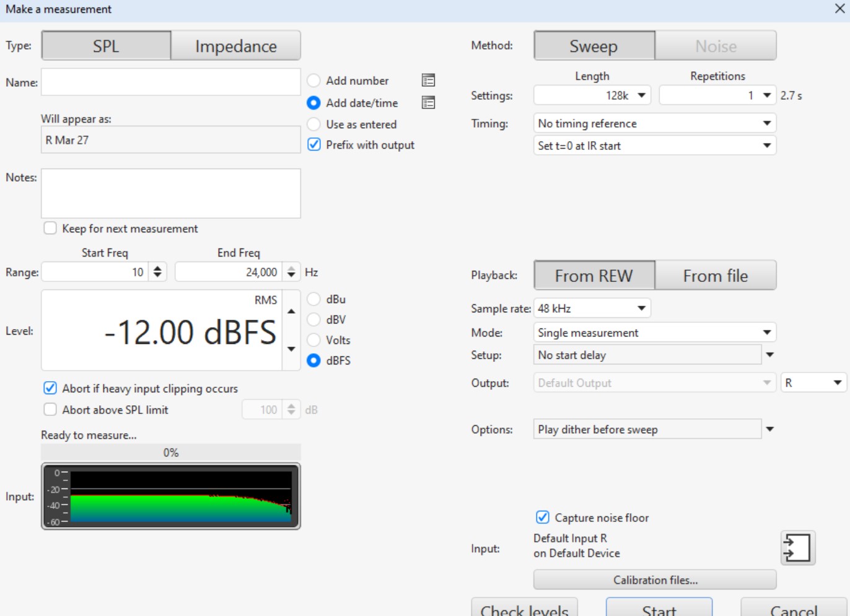Image resolution: width=850 pixels, height=616 pixels.
Task: Expand the Options Play dither arrow
Action: [x=770, y=429]
